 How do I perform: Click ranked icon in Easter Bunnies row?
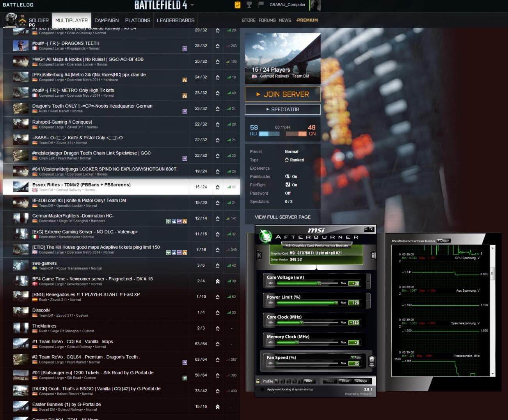point(218,407)
